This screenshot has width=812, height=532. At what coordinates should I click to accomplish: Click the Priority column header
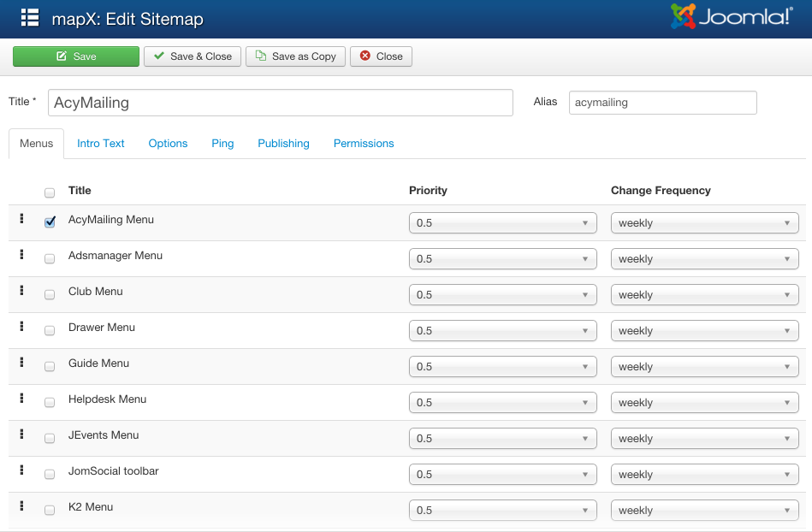(429, 191)
